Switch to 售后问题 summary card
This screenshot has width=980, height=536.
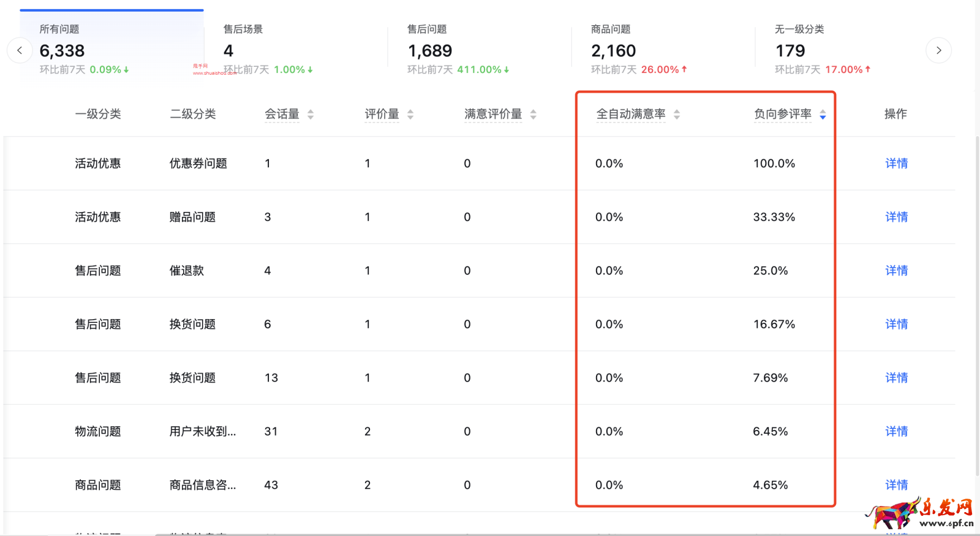coord(478,49)
